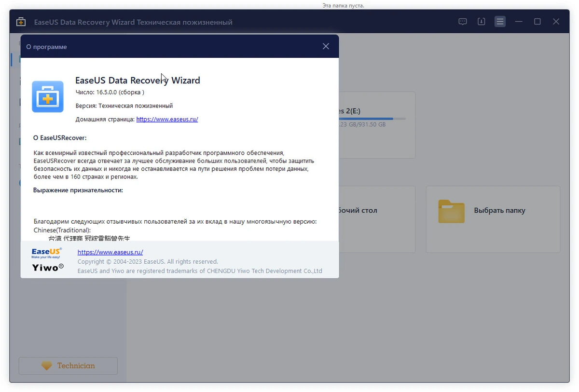Click the "О программе" dialog title

pos(46,47)
